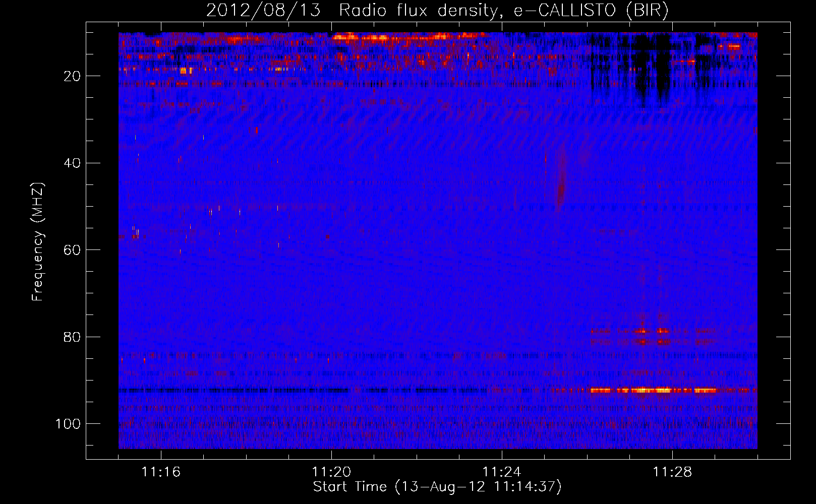Click the 'Frequency (MHZ)' y-axis label

pos(38,242)
